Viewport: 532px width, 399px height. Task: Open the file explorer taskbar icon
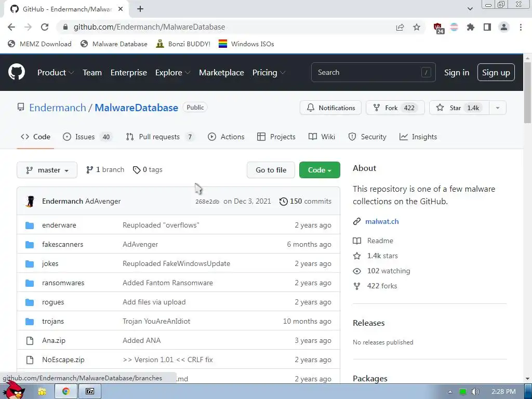(42, 392)
